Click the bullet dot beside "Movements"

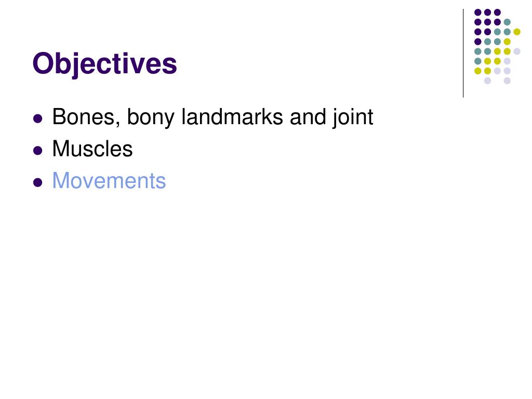(37, 182)
